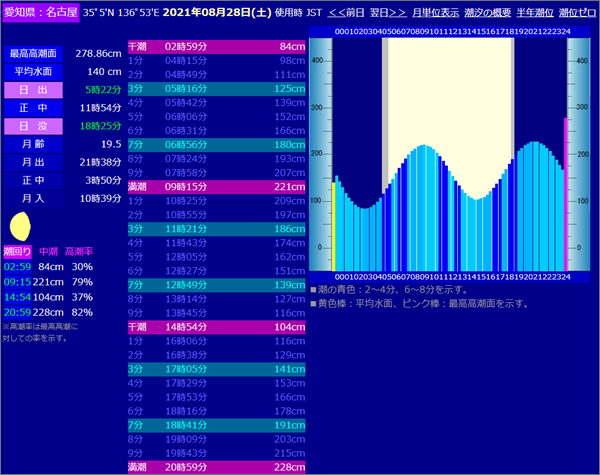Select the 日没 sunset label
The image size is (600, 475).
33,126
